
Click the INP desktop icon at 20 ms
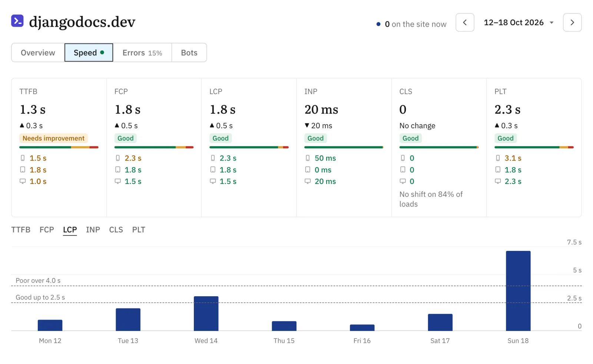(308, 181)
